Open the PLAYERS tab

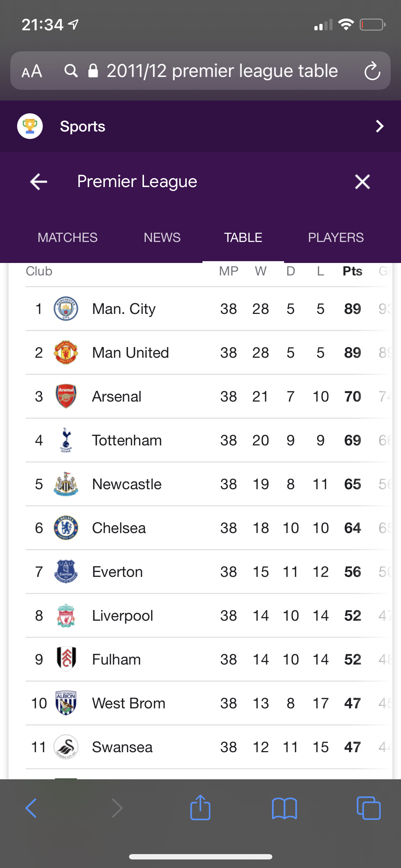coord(336,237)
